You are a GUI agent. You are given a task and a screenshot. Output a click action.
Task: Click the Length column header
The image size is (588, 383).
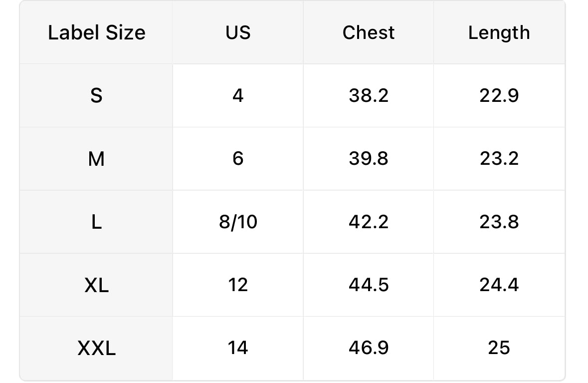(499, 32)
